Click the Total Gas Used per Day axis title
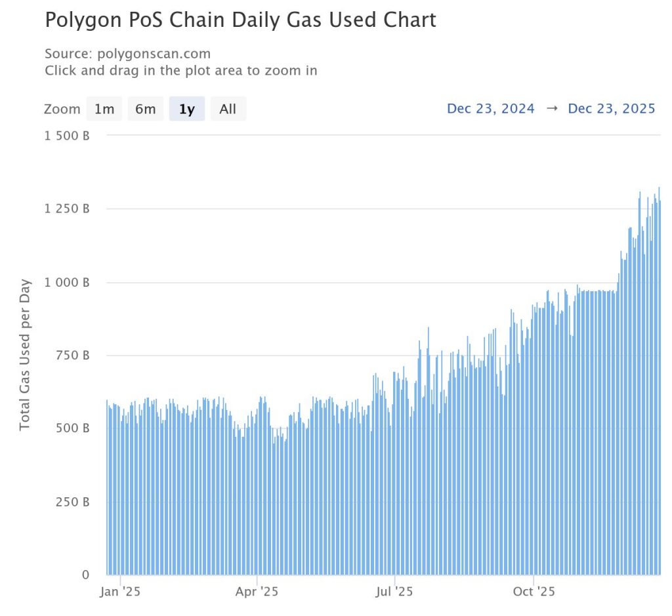 click(25, 354)
